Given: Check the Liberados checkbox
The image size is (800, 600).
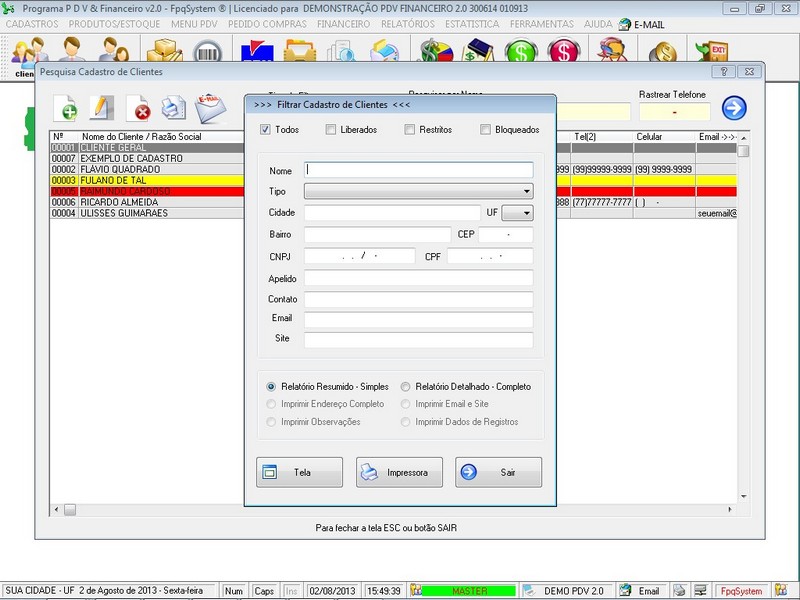Looking at the screenshot, I should point(331,130).
